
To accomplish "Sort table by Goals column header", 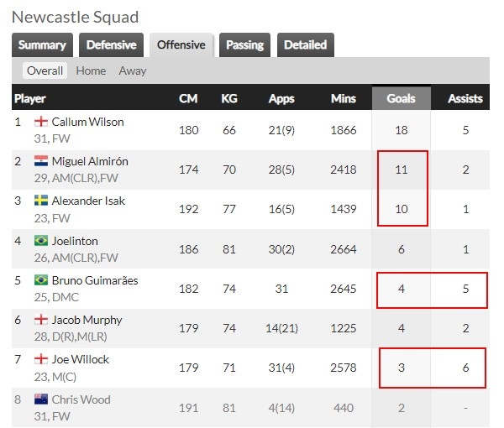I will [x=402, y=98].
